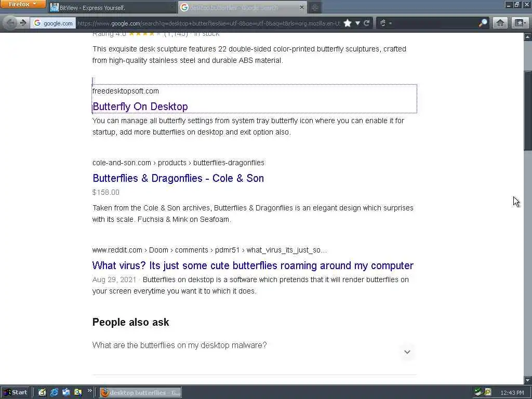Click the chevron beside the malware question
The height and width of the screenshot is (399, 532).
407,352
